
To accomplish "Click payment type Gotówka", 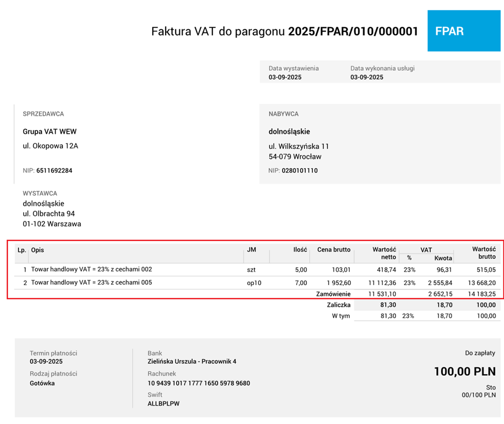I will [42, 383].
